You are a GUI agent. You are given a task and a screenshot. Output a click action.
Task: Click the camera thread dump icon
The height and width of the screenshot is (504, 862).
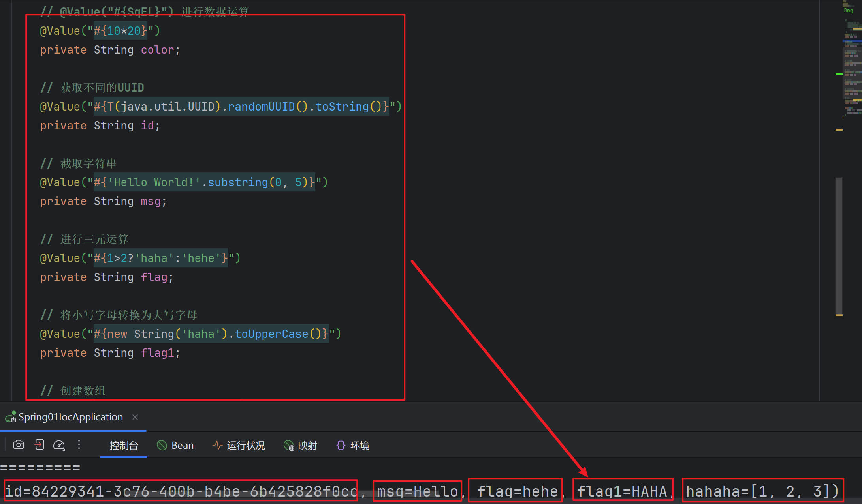[x=19, y=445]
